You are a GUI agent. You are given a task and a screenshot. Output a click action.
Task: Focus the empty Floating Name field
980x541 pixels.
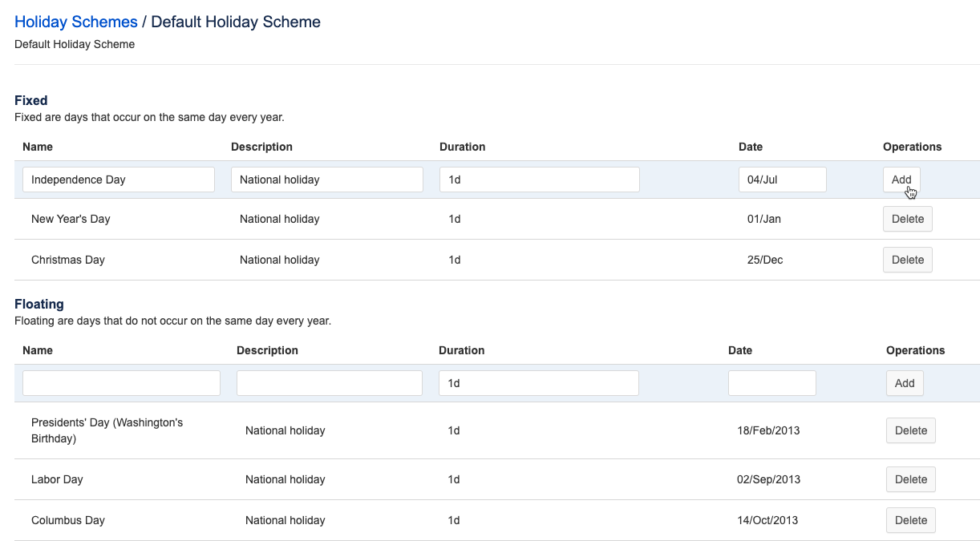121,383
